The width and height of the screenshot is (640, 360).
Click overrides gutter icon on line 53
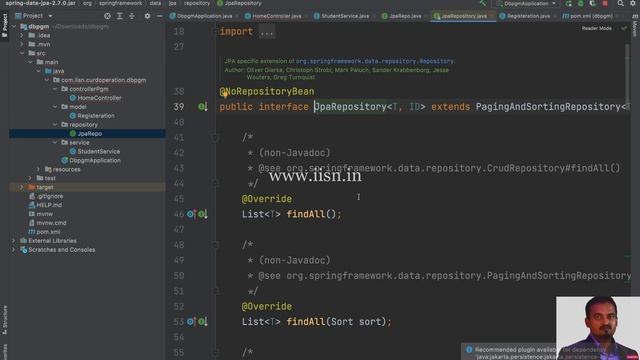191,322
